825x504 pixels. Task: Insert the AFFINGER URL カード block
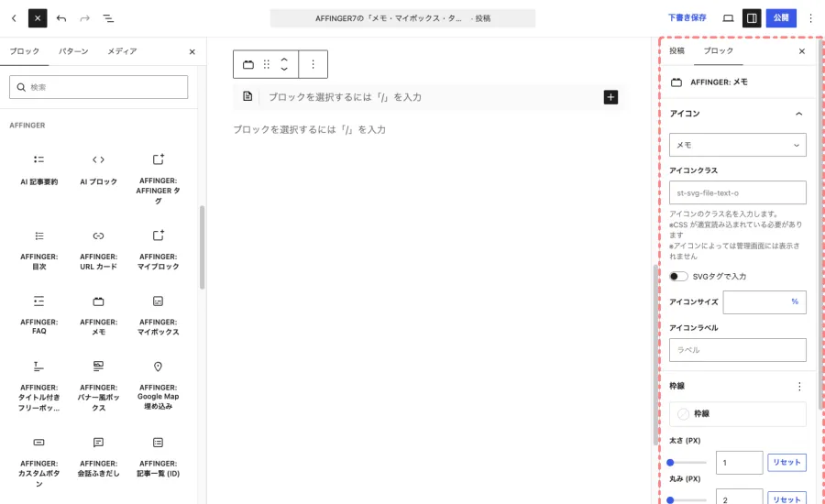(98, 250)
